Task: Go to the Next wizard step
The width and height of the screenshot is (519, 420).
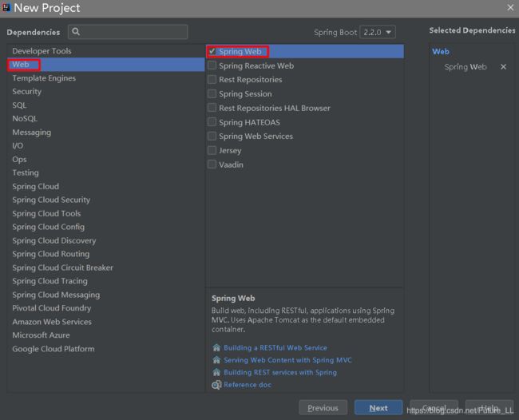Action: [378, 408]
